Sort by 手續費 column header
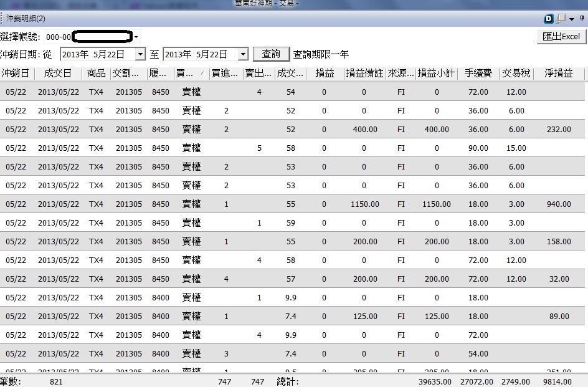The width and height of the screenshot is (588, 387). point(478,73)
